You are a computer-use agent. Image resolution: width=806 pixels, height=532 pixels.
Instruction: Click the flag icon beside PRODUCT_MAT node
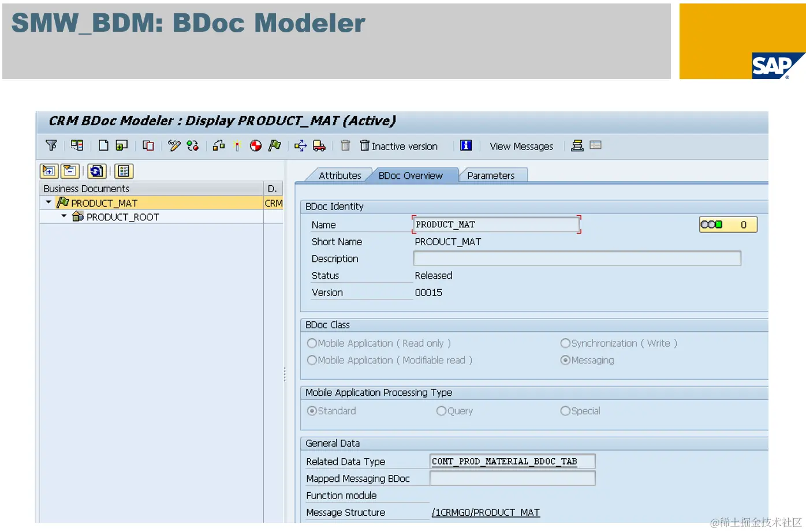(x=63, y=203)
